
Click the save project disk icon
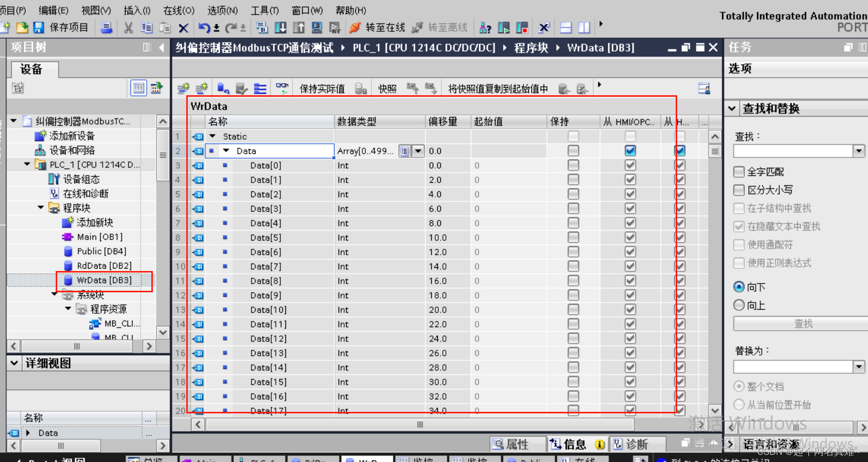[x=38, y=27]
